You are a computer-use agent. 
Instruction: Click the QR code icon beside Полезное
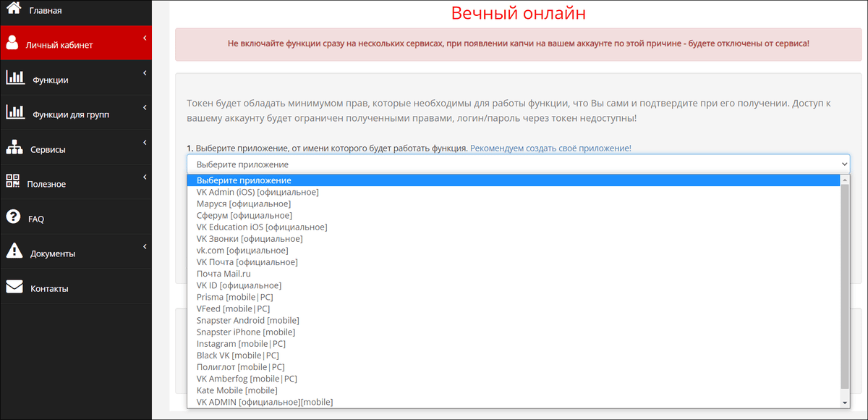pyautogui.click(x=13, y=182)
